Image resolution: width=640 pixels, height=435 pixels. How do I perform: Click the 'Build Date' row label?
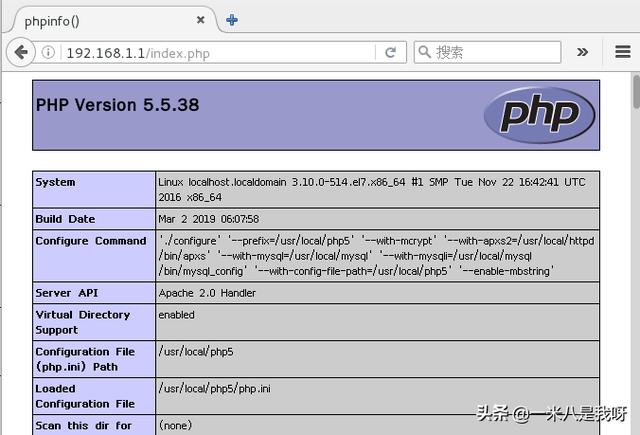[x=65, y=219]
